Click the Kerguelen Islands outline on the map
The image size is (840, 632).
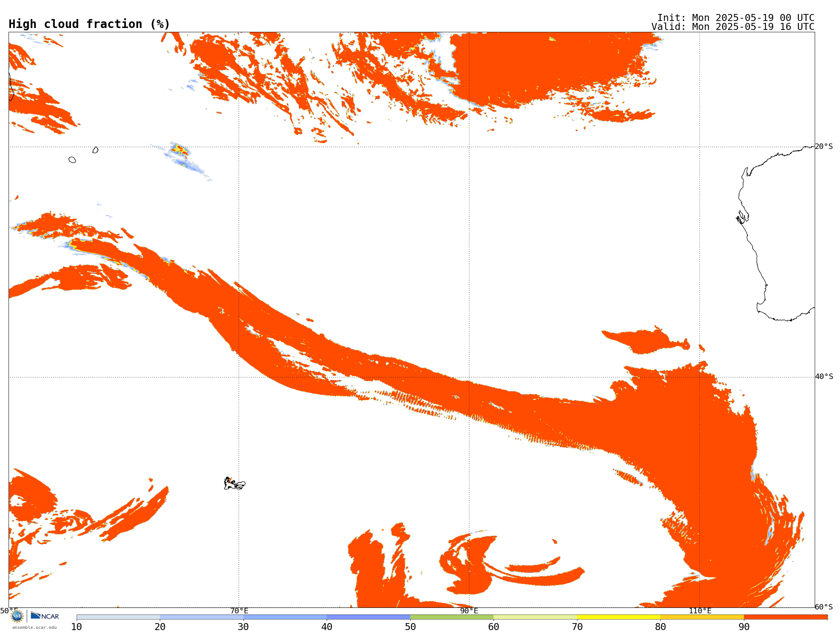point(234,484)
